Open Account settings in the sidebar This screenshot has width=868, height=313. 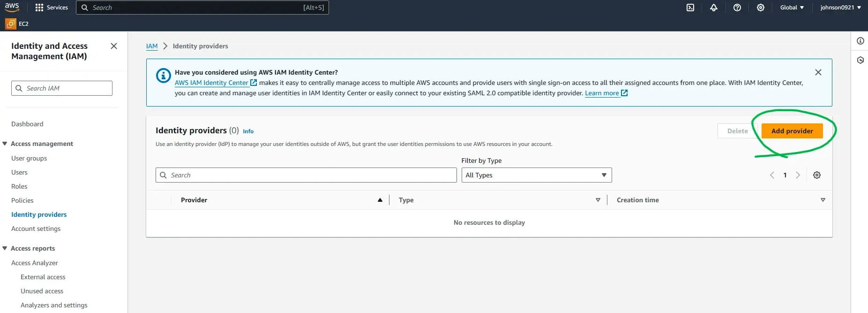(x=36, y=229)
